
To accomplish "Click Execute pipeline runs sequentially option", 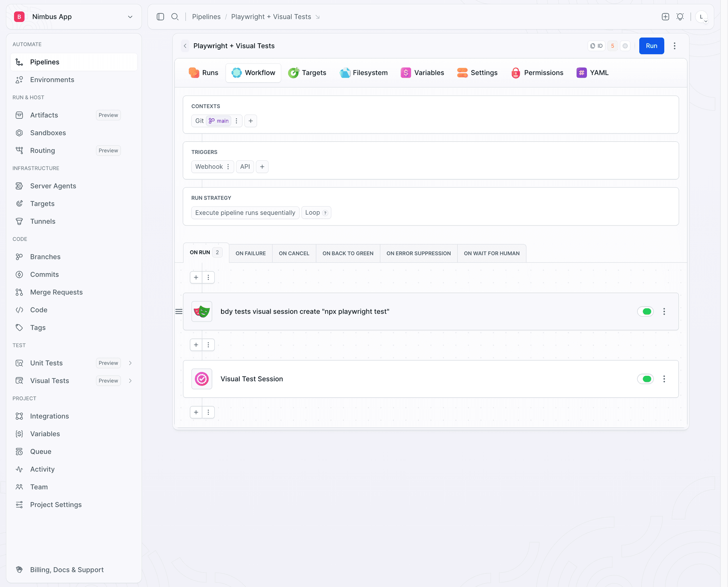I will pos(245,213).
